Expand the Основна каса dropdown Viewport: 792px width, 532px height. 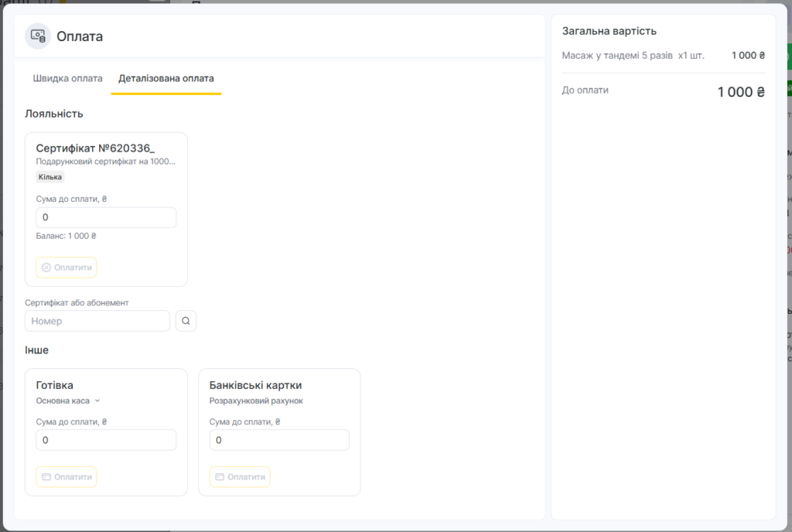coord(68,401)
